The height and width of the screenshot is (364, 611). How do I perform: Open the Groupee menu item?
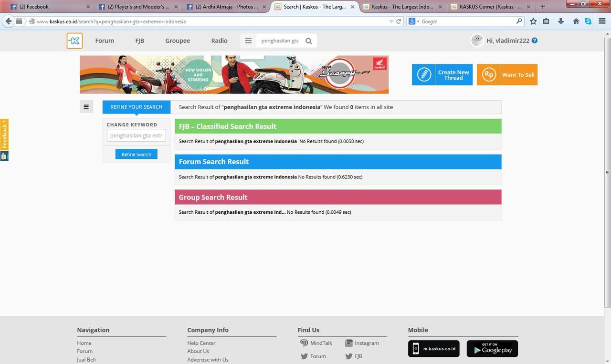click(178, 41)
